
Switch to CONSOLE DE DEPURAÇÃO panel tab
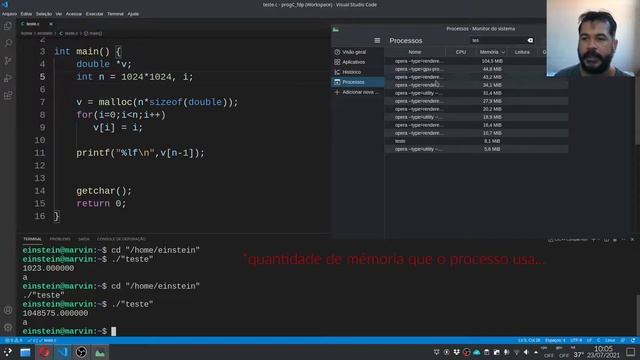121,239
